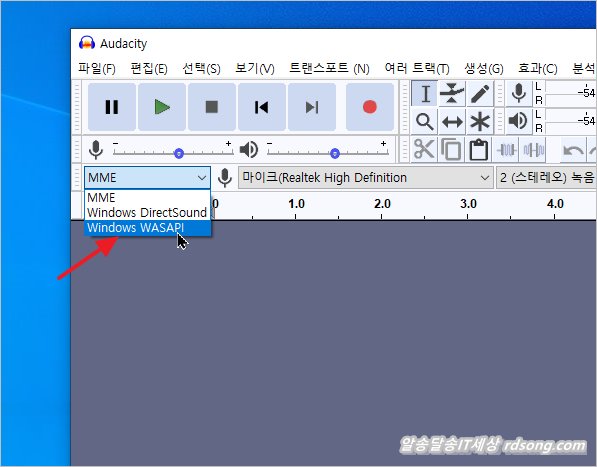Click the Pause button

(112, 107)
